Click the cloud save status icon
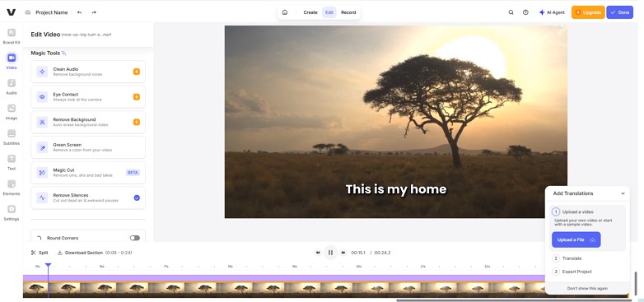Screen dimensions: 644x302 click(x=28, y=12)
